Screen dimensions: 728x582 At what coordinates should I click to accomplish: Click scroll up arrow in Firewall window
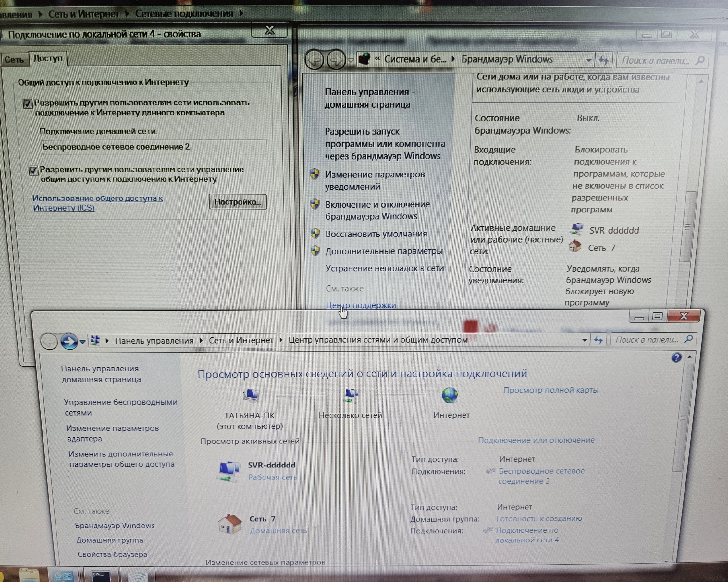(702, 81)
